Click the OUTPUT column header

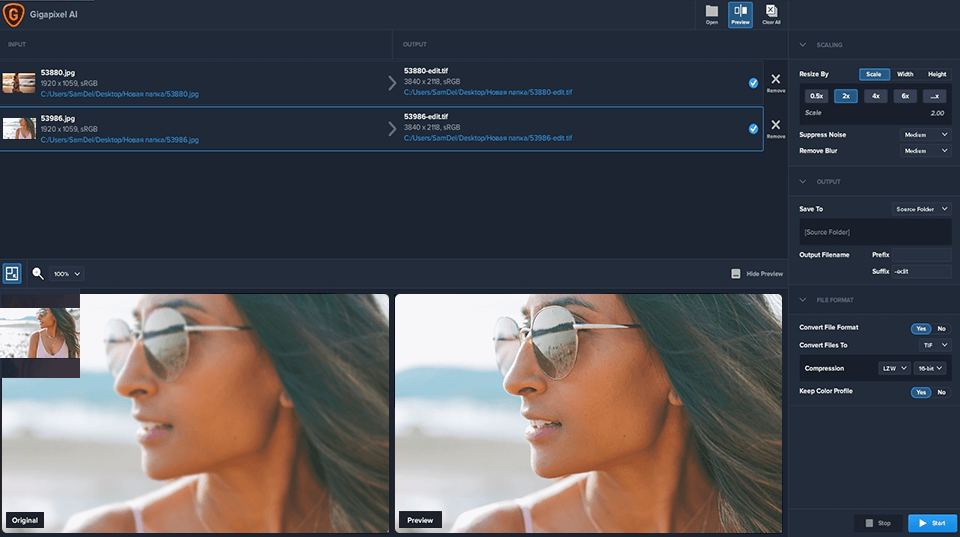(x=414, y=44)
